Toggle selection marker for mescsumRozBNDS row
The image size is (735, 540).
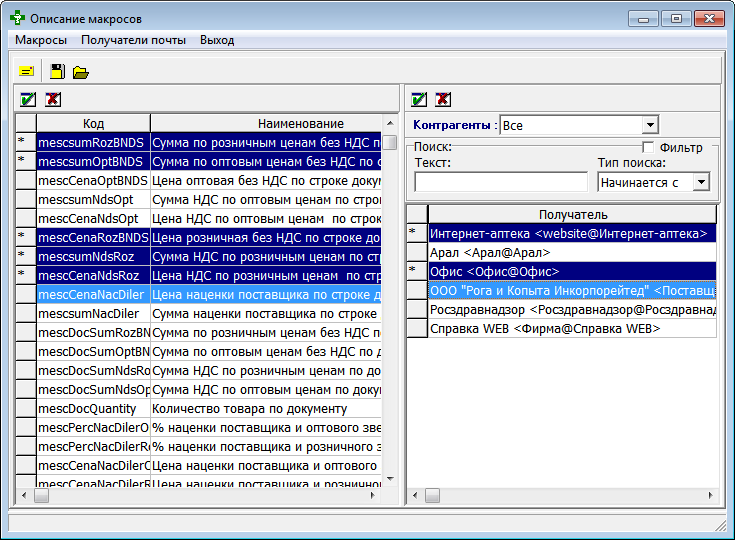click(x=25, y=143)
